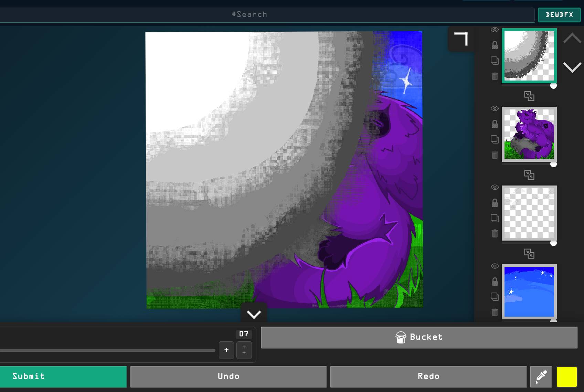Collapse the panel using the chevron below the canvas

point(254,314)
